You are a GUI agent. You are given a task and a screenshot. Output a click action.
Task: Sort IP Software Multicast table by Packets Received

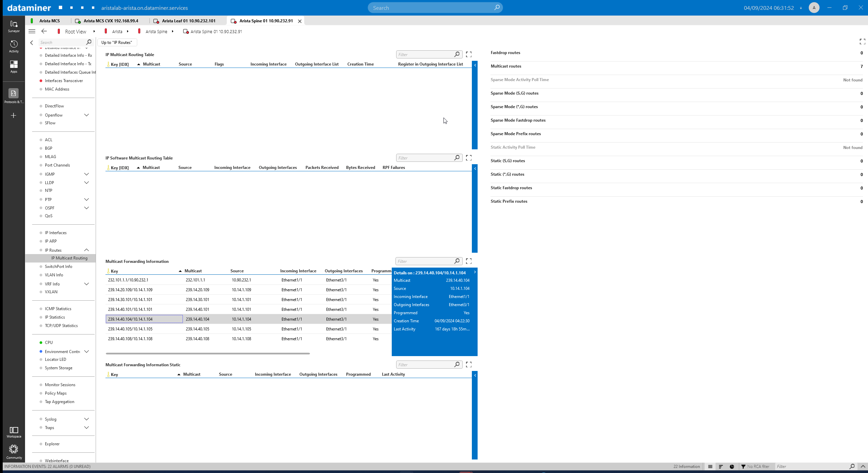322,168
